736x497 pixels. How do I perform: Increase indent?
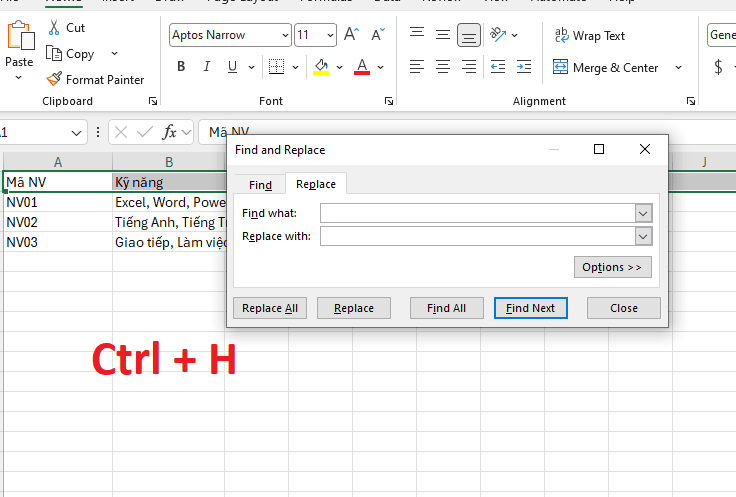pos(524,67)
